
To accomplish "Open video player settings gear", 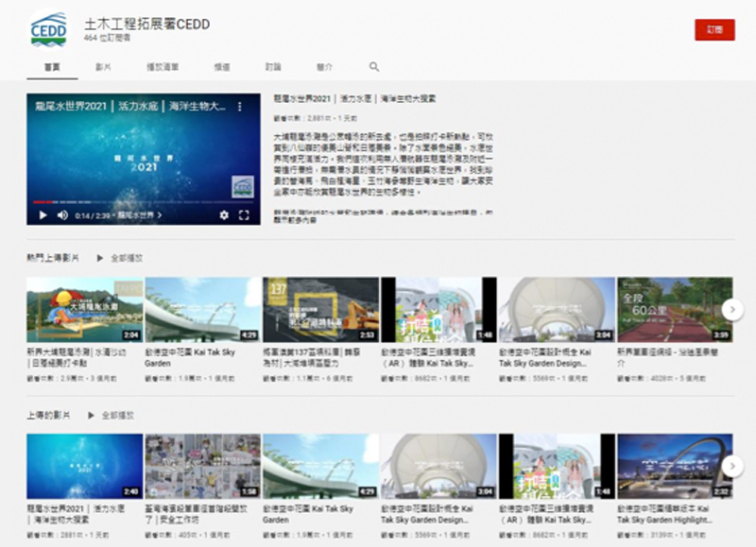I will tap(224, 215).
